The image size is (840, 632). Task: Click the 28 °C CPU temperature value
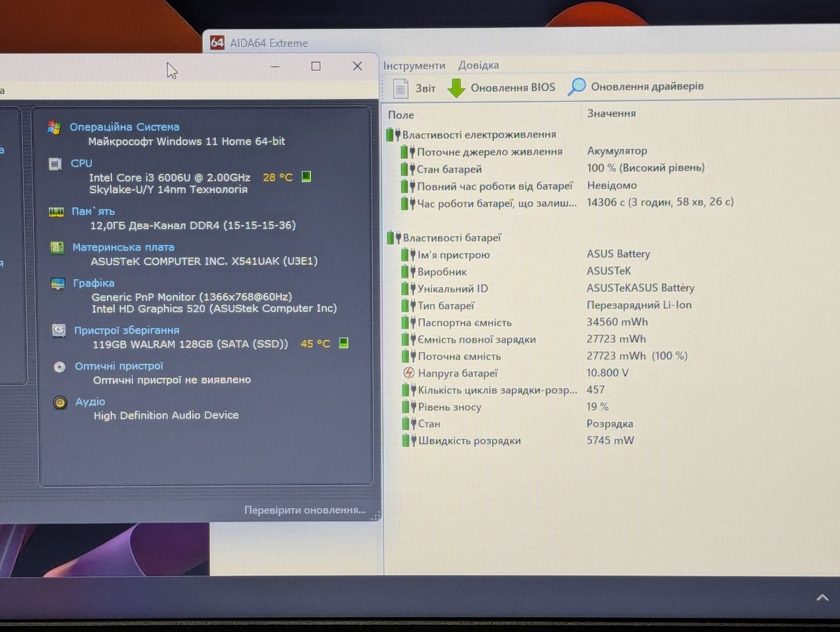pyautogui.click(x=278, y=177)
